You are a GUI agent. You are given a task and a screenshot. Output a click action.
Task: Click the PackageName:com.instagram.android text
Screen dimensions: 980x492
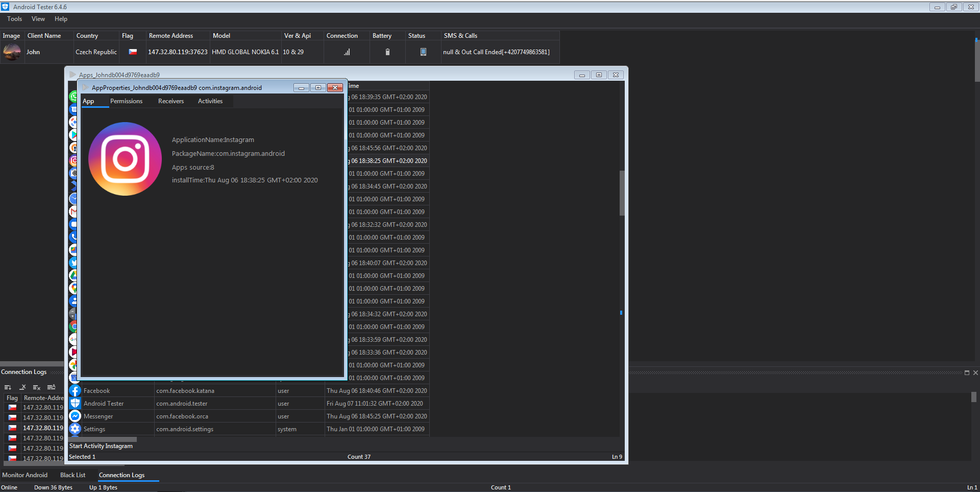[228, 154]
